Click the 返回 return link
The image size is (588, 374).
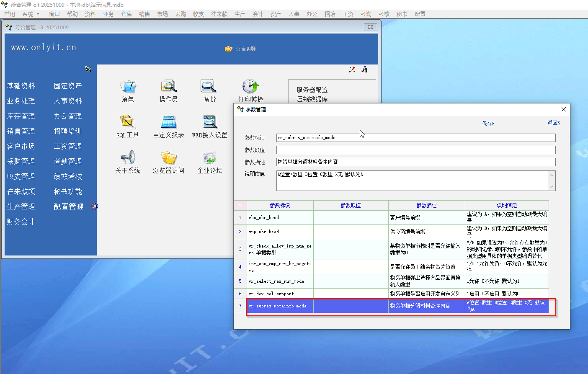tap(553, 123)
